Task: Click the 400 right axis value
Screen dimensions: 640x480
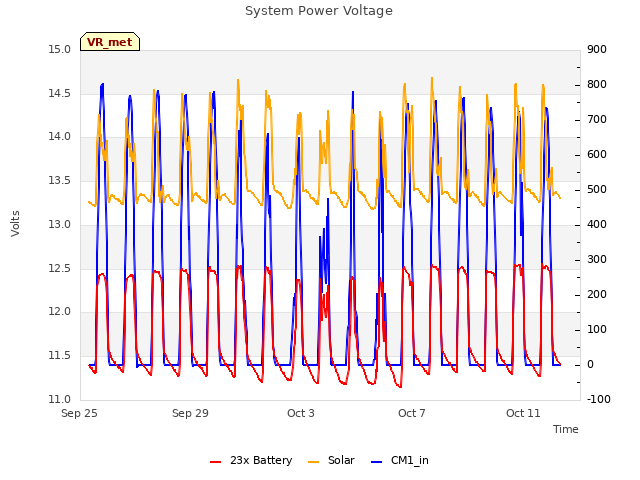Action: [597, 224]
